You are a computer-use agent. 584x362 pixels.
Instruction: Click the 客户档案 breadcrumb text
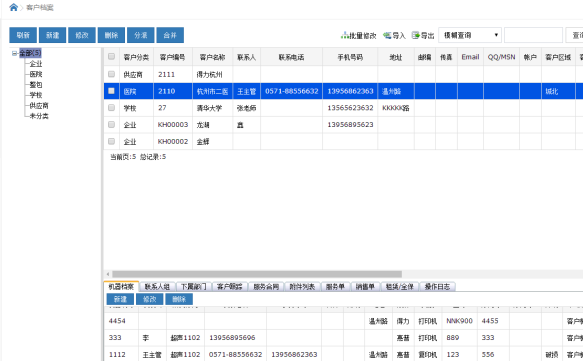pyautogui.click(x=39, y=7)
